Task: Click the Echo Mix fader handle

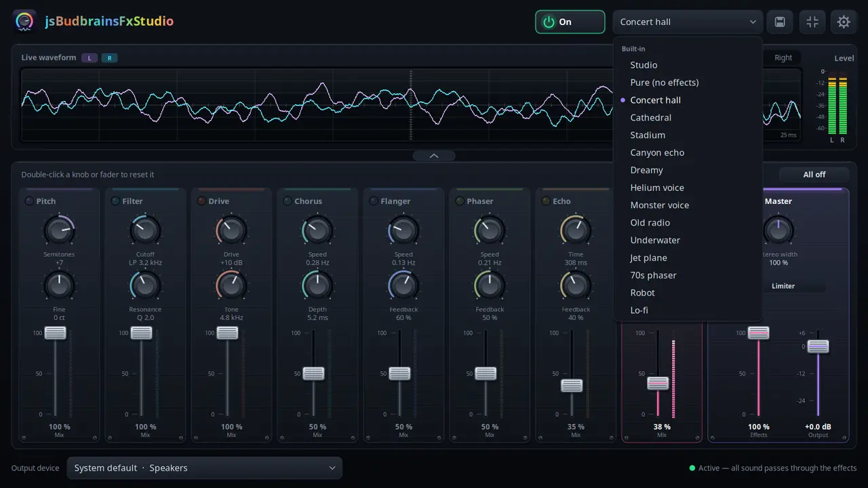Action: 572,386
